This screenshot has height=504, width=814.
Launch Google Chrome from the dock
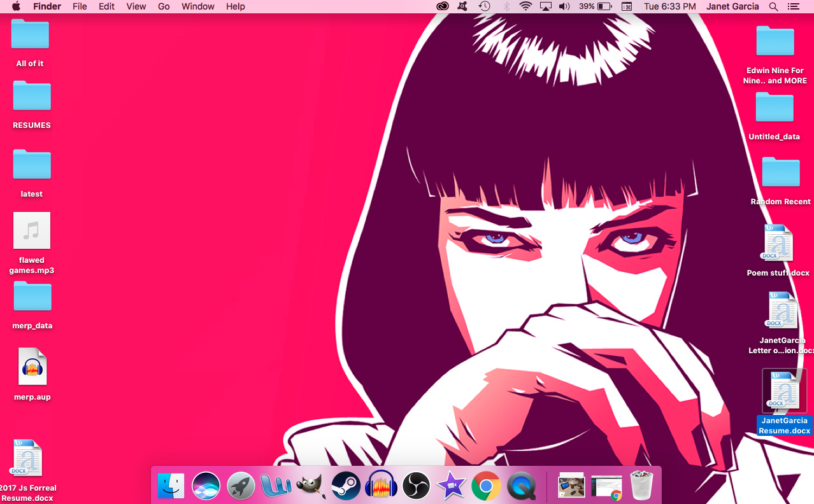coord(486,486)
